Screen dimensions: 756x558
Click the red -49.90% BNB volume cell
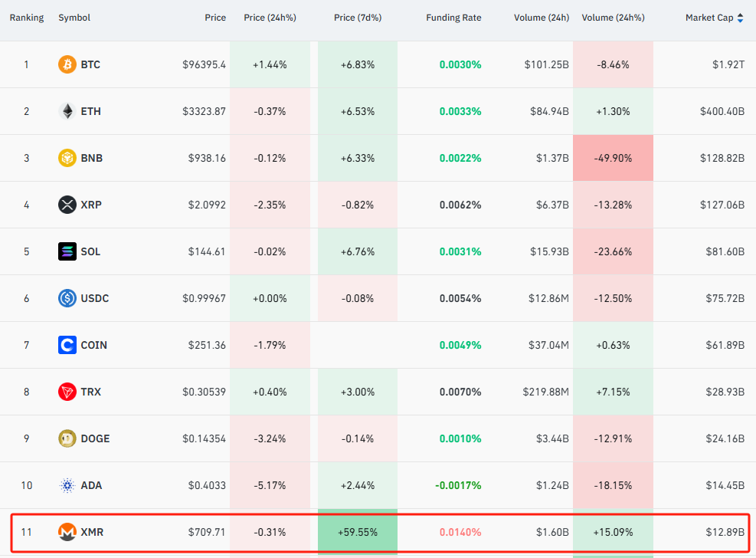(613, 158)
